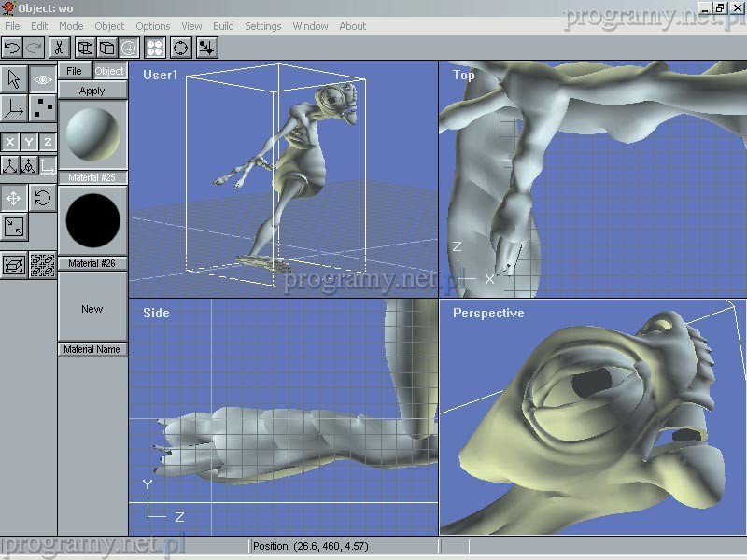Screen dimensions: 747x560
Task: Select the Move tool with four arrows
Action: pyautogui.click(x=14, y=198)
